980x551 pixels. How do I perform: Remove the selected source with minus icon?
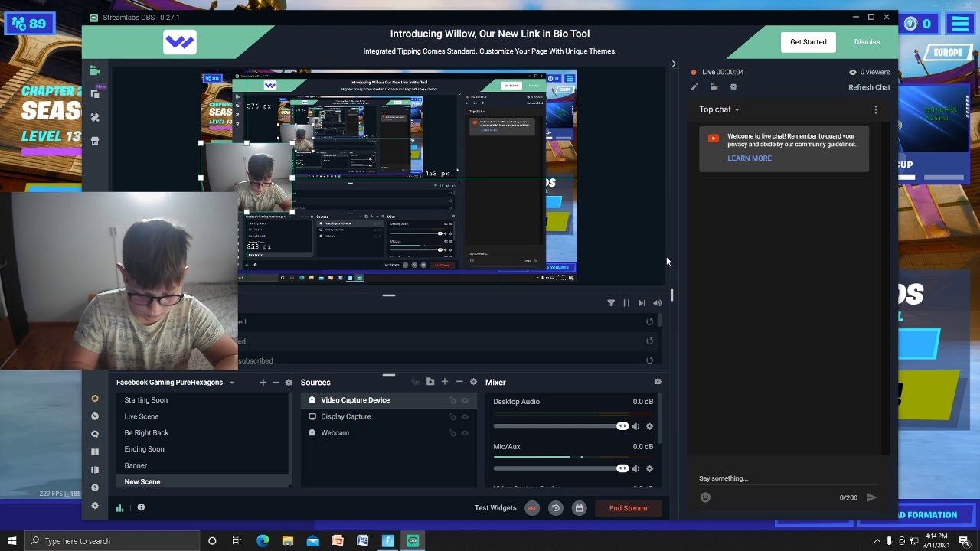click(459, 382)
